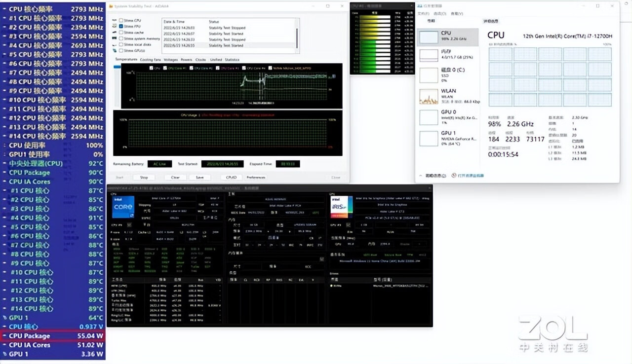This screenshot has height=364, width=632.
Task: Toggle the CPU Core #4 graph checkbox
Action: click(244, 68)
